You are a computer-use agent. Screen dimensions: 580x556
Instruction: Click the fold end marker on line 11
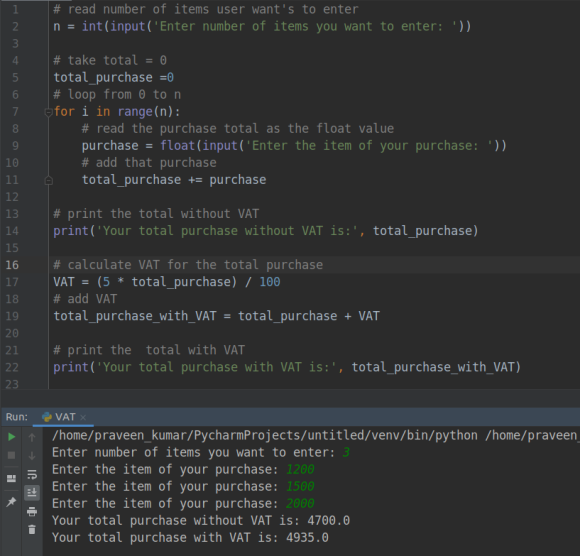click(48, 180)
